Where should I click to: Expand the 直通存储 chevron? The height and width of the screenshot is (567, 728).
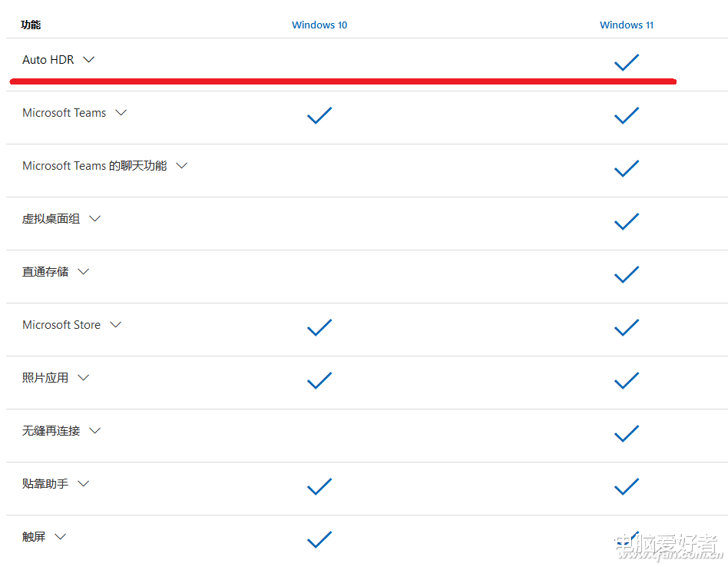(83, 272)
